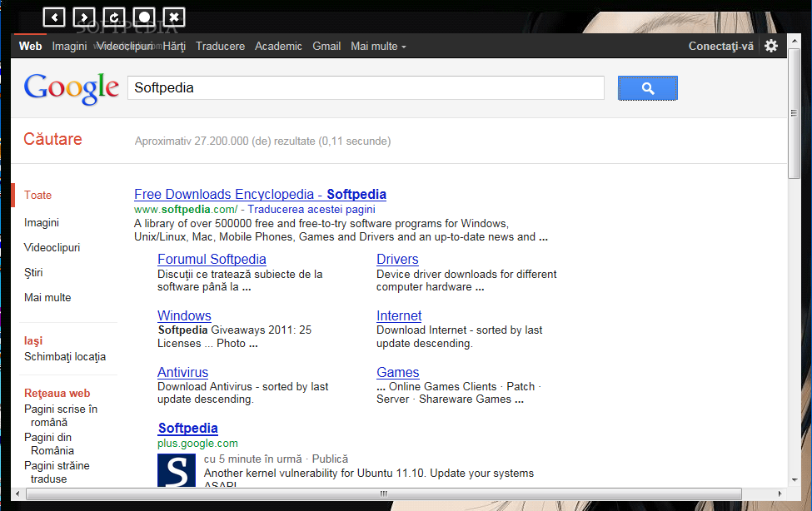The height and width of the screenshot is (511, 812).
Task: Open the Mai multe dropdown in top bar
Action: [378, 46]
